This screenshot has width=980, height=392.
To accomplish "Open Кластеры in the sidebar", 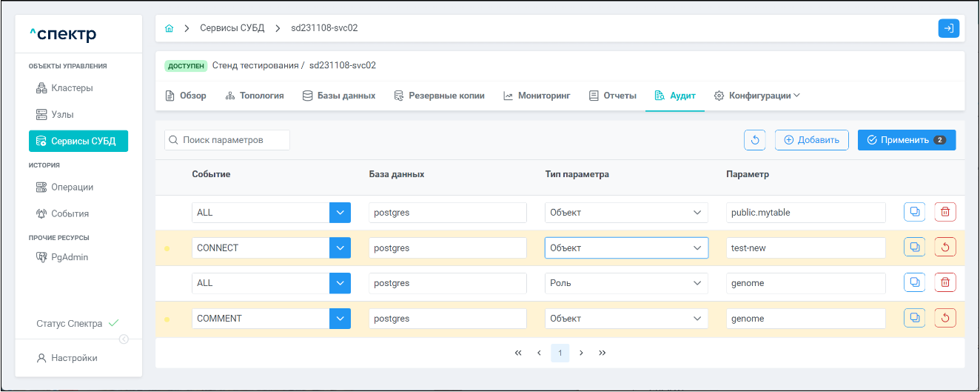I will click(72, 88).
